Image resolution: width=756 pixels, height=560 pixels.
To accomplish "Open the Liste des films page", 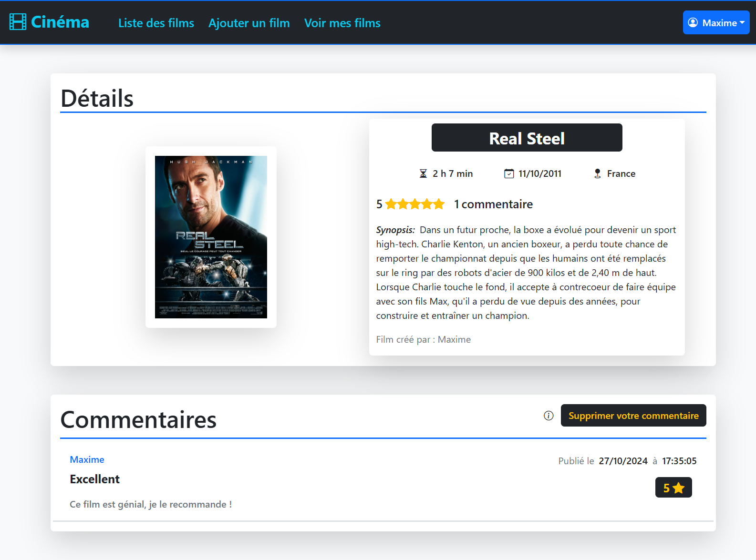I will click(156, 23).
